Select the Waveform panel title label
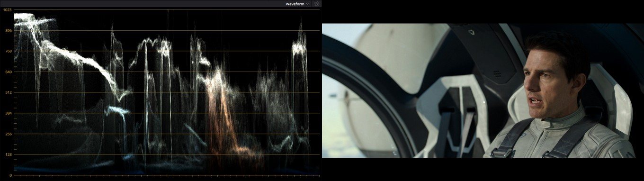This screenshot has height=181, width=644. [295, 4]
